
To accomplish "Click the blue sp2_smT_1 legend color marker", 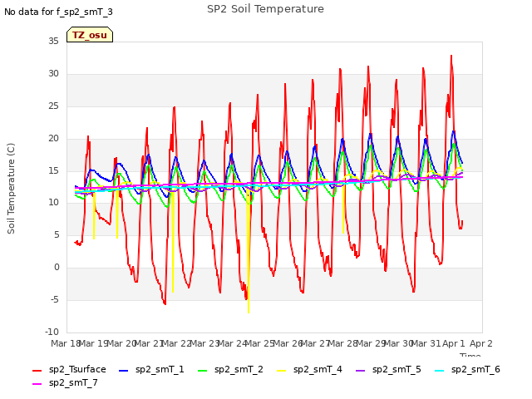I will 124,371.
